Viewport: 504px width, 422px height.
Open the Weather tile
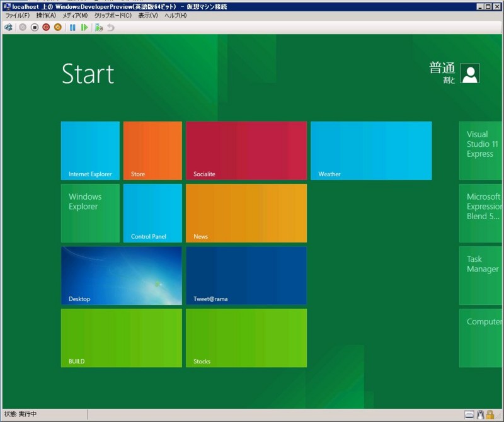coord(371,151)
